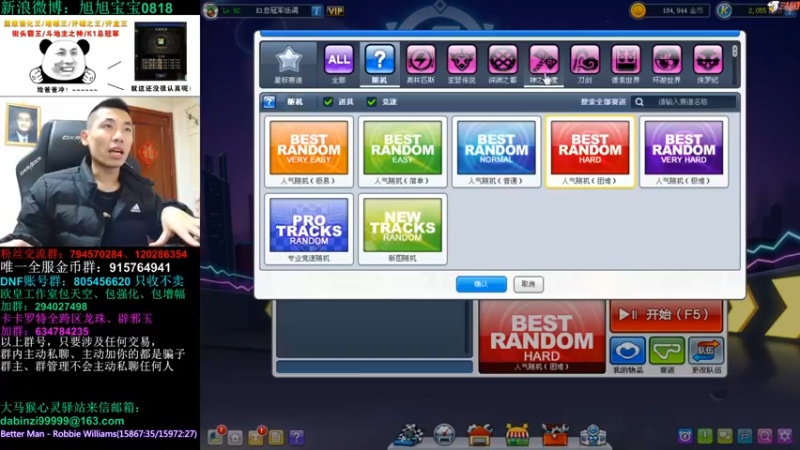Image resolution: width=800 pixels, height=450 pixels.
Task: Open the purple settings gear icon
Action: click(x=785, y=436)
